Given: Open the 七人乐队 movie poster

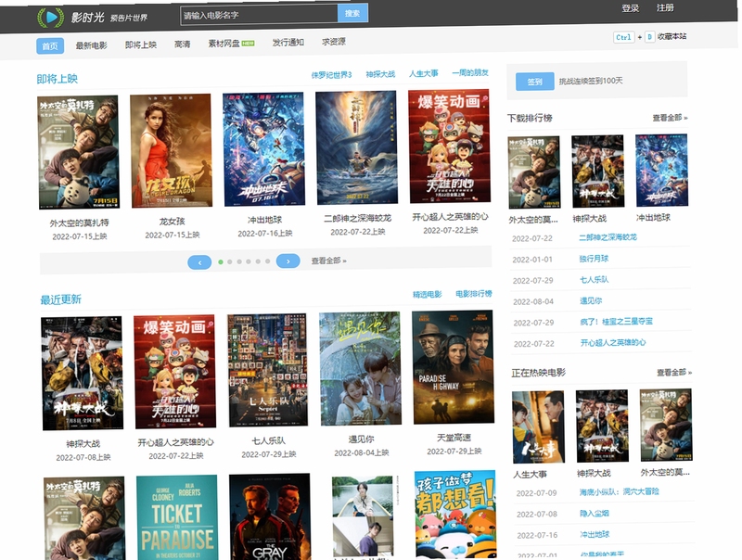Looking at the screenshot, I should tap(267, 370).
